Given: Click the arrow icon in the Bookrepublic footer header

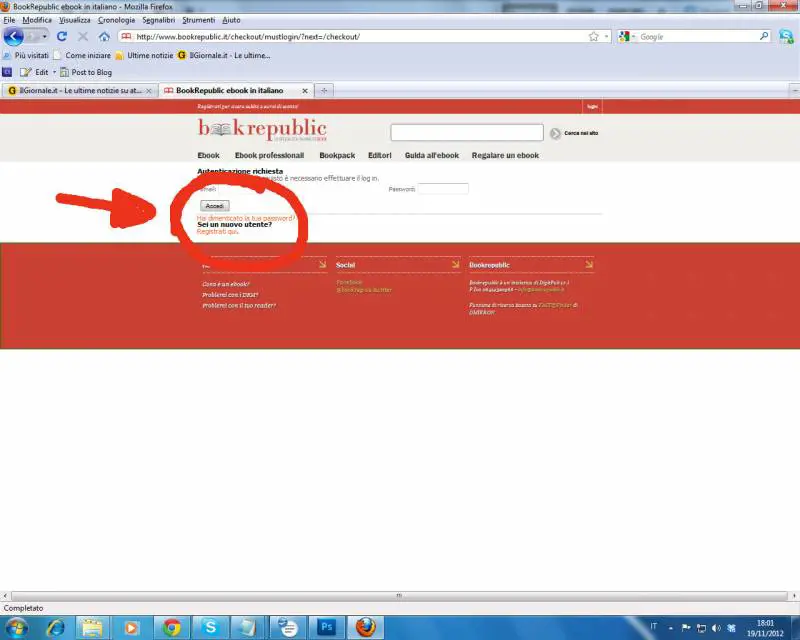Looking at the screenshot, I should [x=589, y=264].
